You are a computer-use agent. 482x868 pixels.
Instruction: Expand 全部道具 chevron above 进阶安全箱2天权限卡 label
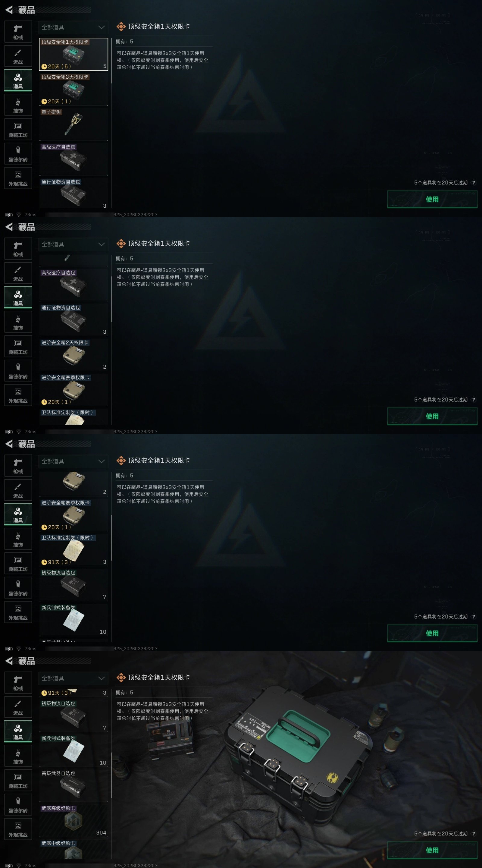pos(102,244)
